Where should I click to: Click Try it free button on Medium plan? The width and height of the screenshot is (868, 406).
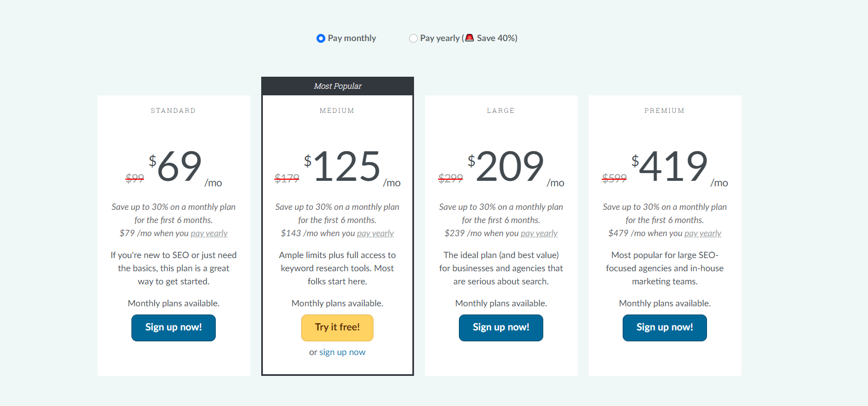337,328
